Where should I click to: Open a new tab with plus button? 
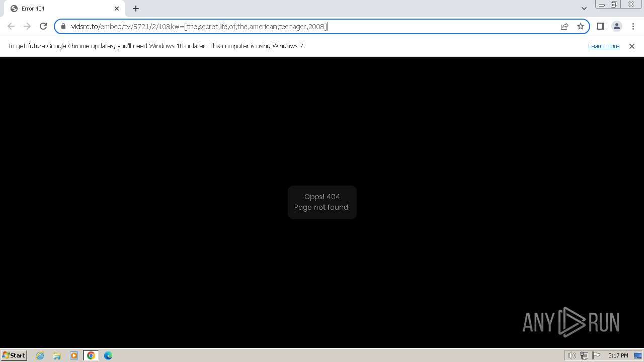point(136,9)
